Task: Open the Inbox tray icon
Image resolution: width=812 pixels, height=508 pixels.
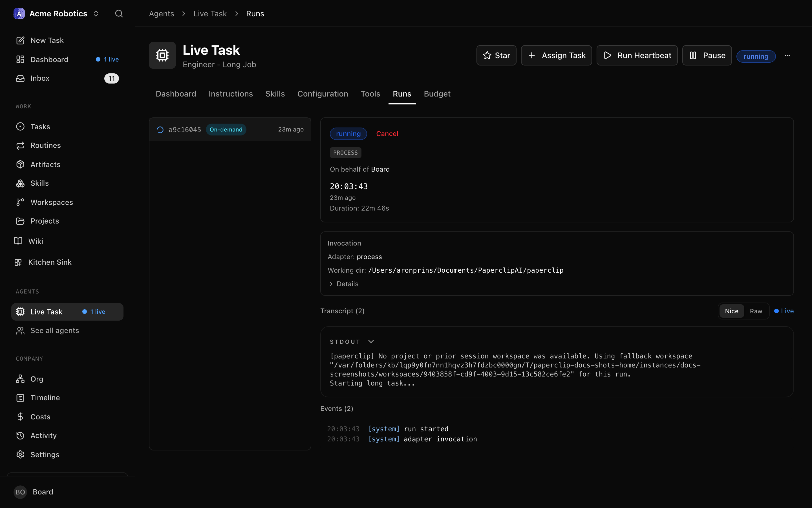Action: [x=20, y=78]
